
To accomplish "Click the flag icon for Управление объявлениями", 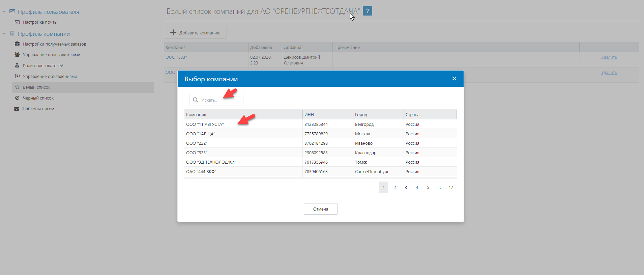I will click(17, 76).
